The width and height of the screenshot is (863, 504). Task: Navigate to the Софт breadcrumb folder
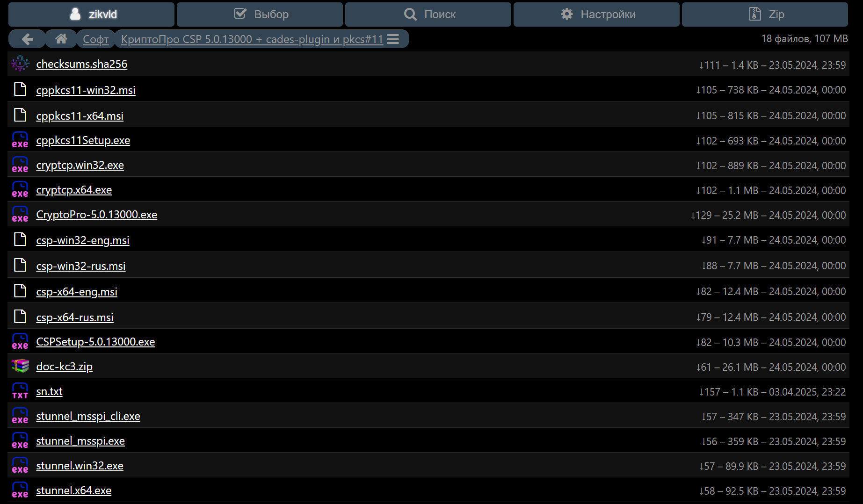point(95,39)
